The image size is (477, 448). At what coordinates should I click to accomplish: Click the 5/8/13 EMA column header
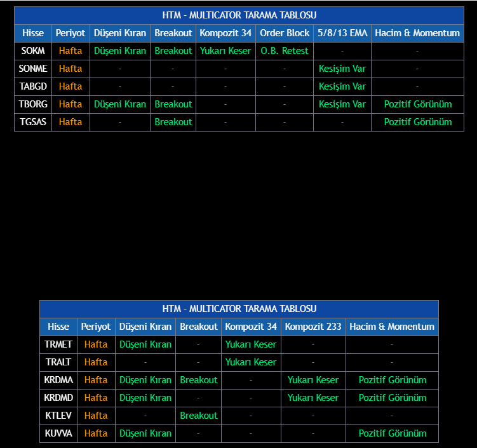(342, 33)
